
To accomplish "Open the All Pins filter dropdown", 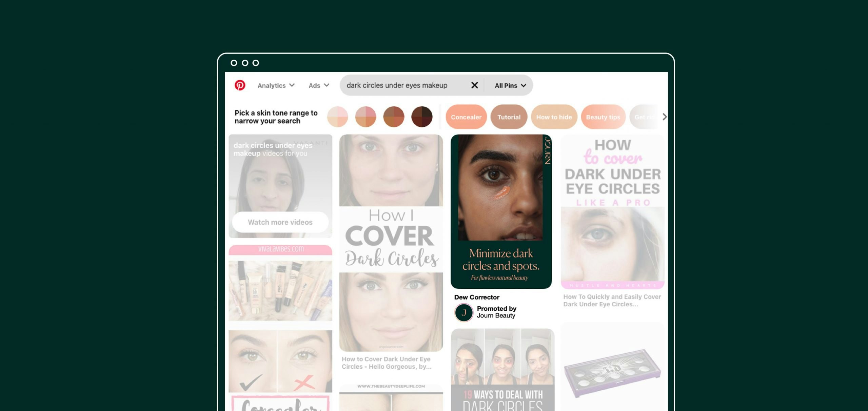I will [x=510, y=85].
